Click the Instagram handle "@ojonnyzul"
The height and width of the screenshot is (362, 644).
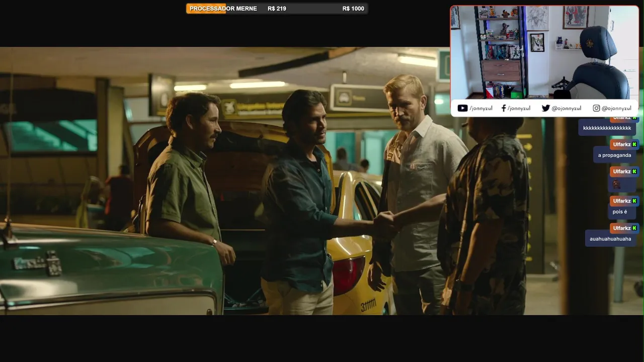616,108
